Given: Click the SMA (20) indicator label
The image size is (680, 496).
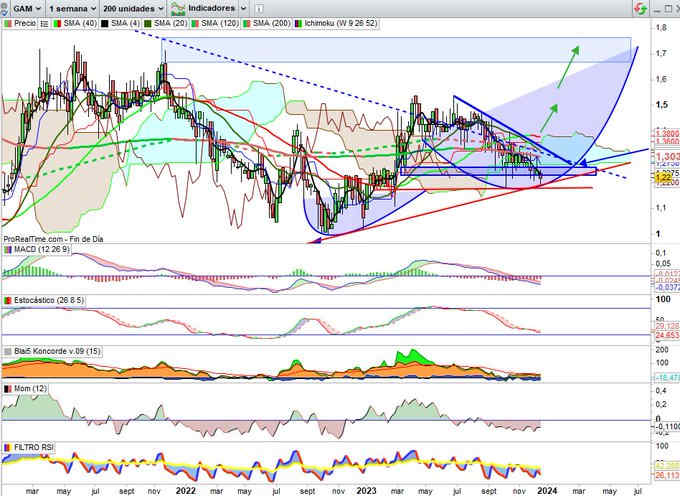Looking at the screenshot, I should click(x=170, y=23).
